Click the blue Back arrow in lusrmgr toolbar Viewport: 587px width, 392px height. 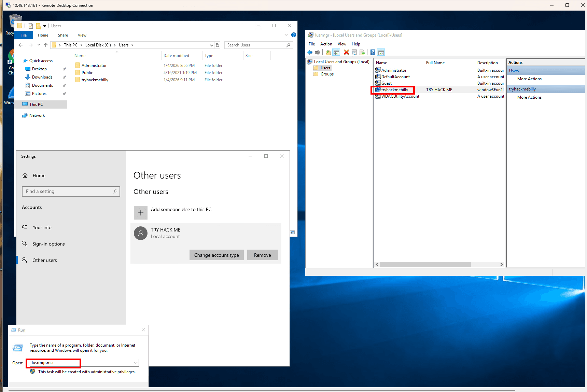pos(310,52)
